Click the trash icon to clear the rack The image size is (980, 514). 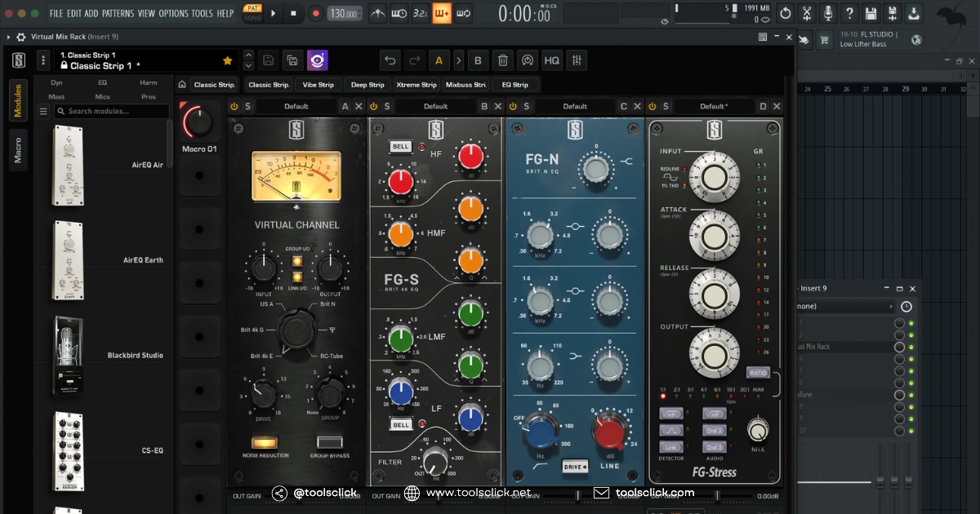502,60
